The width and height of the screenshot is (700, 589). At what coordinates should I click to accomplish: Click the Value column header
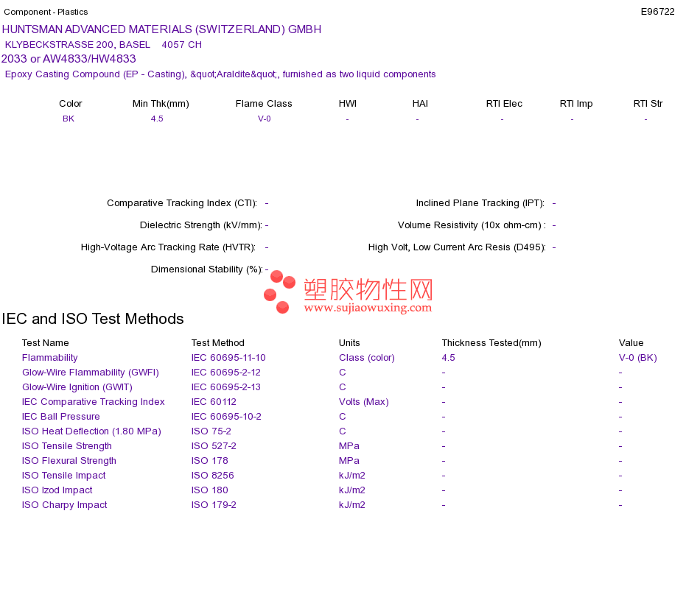tap(631, 343)
